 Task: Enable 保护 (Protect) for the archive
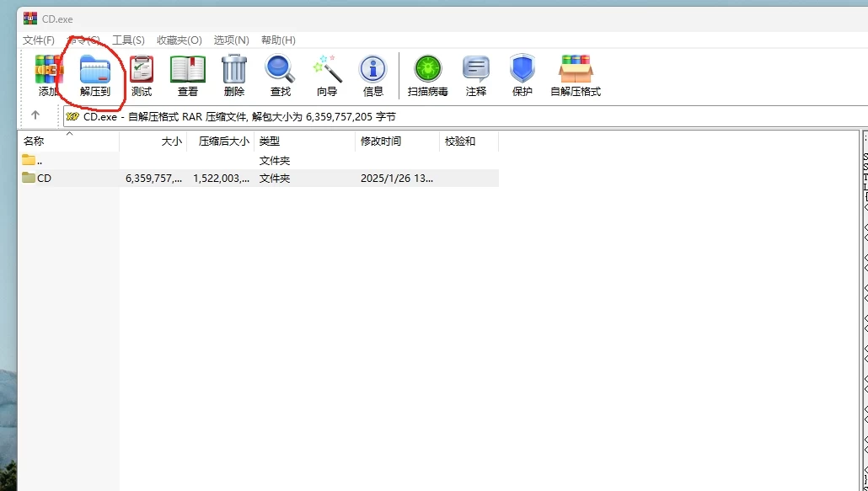(522, 74)
